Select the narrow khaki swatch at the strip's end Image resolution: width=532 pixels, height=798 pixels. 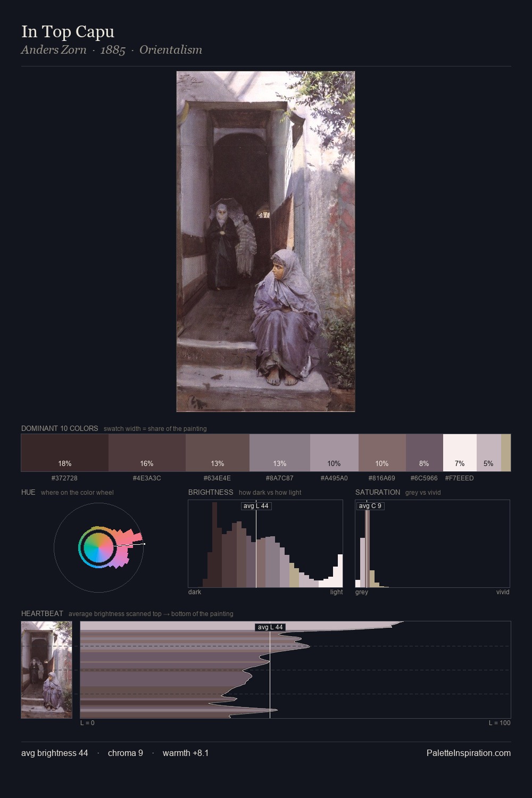tap(506, 453)
